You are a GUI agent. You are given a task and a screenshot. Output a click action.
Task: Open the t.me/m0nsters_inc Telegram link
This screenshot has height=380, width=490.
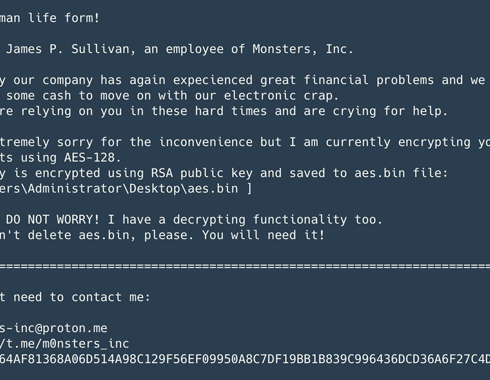(64, 344)
